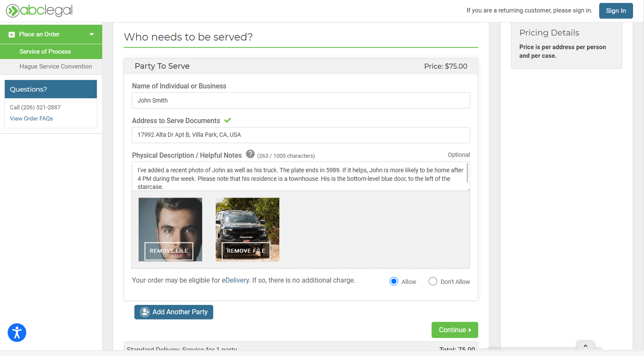Expand the Place an Order dropdown arrow
The width and height of the screenshot is (644, 356).
pos(92,34)
